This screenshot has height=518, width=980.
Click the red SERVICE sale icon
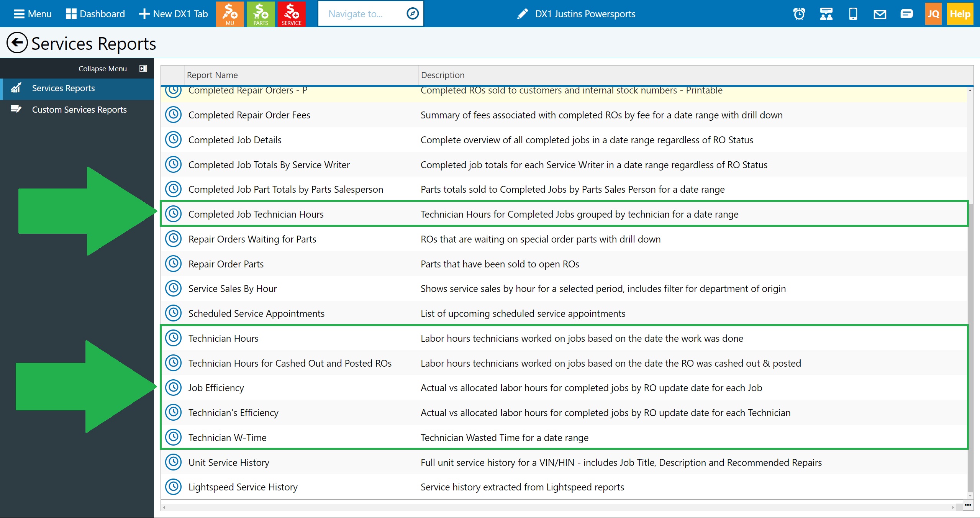pyautogui.click(x=291, y=14)
